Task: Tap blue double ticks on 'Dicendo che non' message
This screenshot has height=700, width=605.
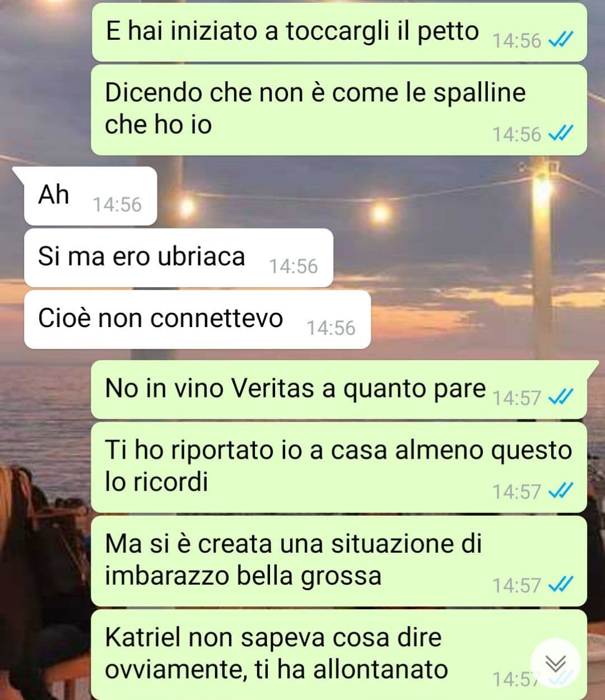Action: (560, 133)
